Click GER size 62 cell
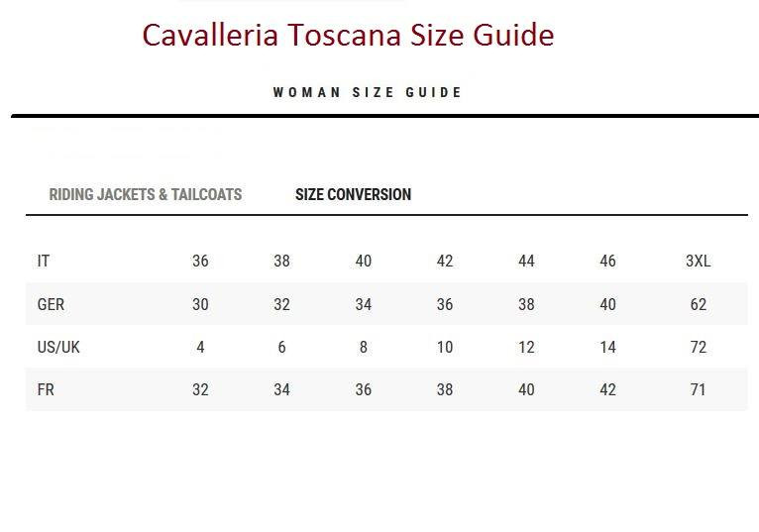 [698, 305]
